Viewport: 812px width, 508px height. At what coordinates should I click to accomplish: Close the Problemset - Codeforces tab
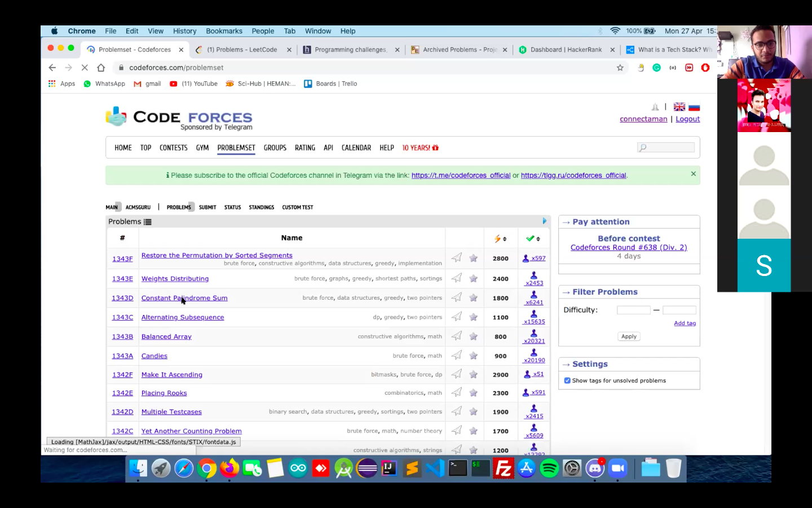click(181, 50)
